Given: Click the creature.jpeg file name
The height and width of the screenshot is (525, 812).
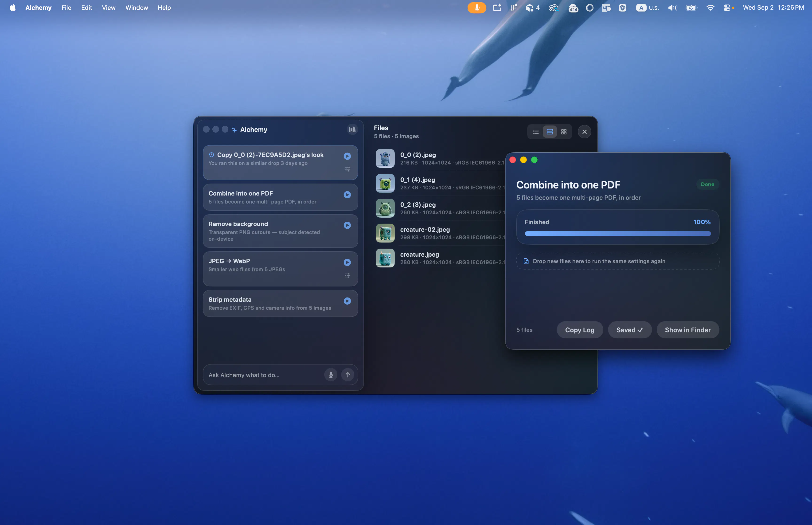Looking at the screenshot, I should click(419, 254).
